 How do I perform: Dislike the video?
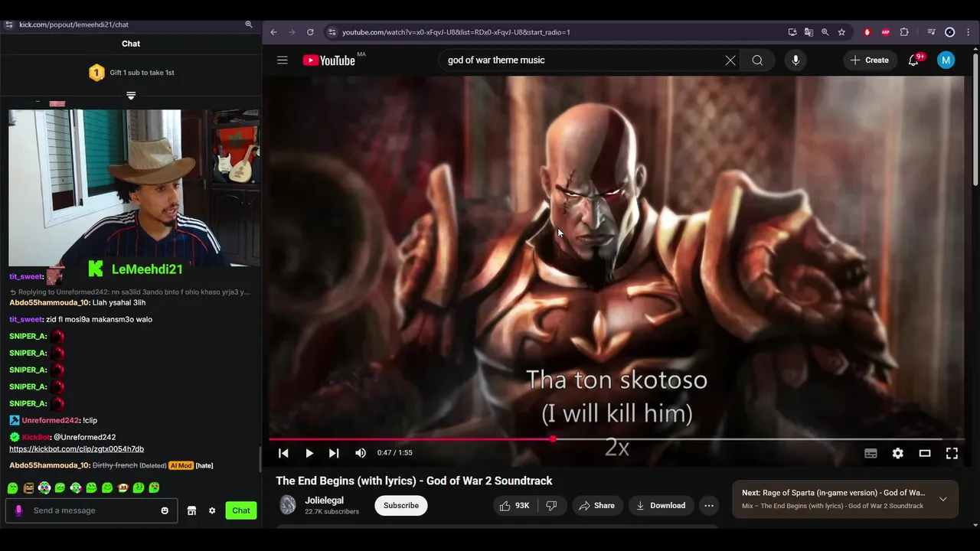[x=551, y=505]
